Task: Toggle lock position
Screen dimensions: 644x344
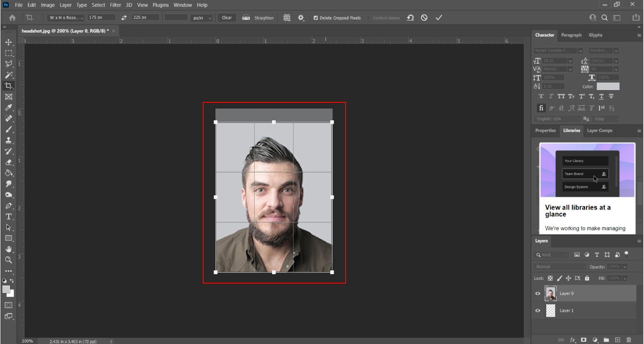Action: (x=568, y=278)
